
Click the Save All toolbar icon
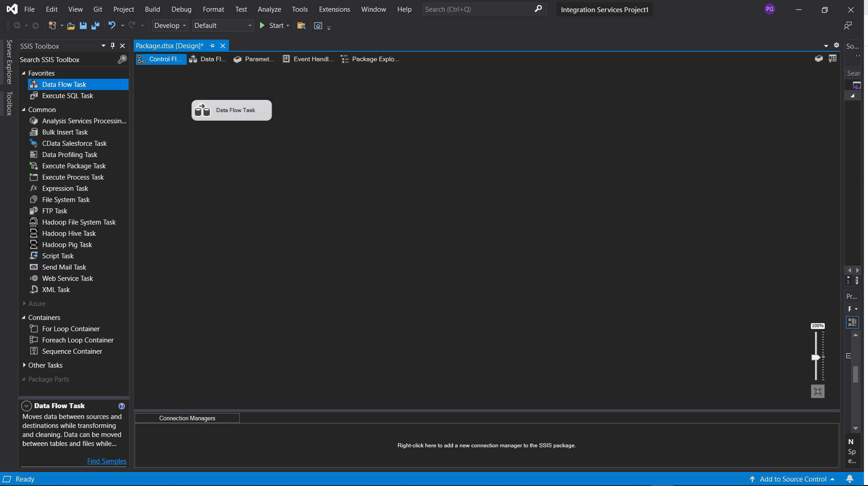click(x=95, y=26)
